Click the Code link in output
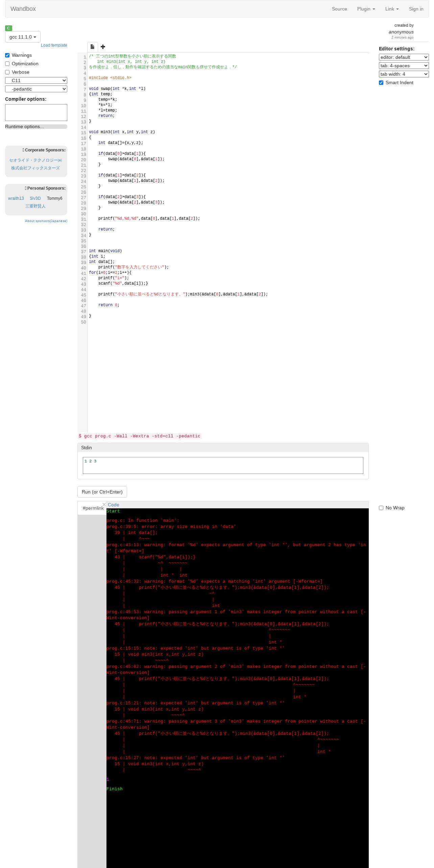Viewport: 434px width, 868px height. [113, 505]
